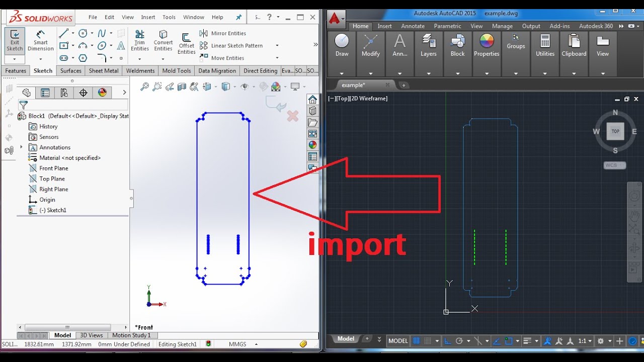The image size is (644, 362).
Task: Toggle polar tracking in AutoCAD status bar
Action: [x=459, y=341]
